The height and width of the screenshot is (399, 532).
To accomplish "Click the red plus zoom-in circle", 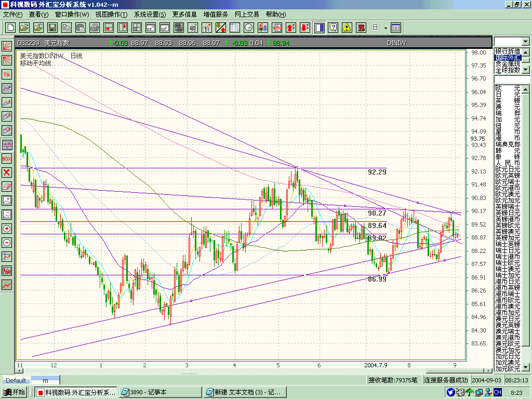I will coord(7,229).
